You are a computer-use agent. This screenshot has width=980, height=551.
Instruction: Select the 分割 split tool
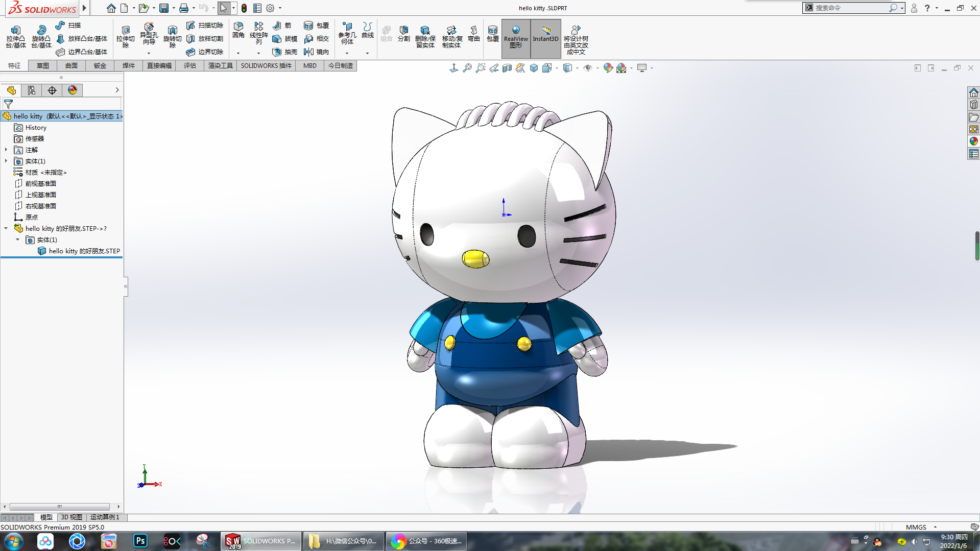click(x=404, y=33)
